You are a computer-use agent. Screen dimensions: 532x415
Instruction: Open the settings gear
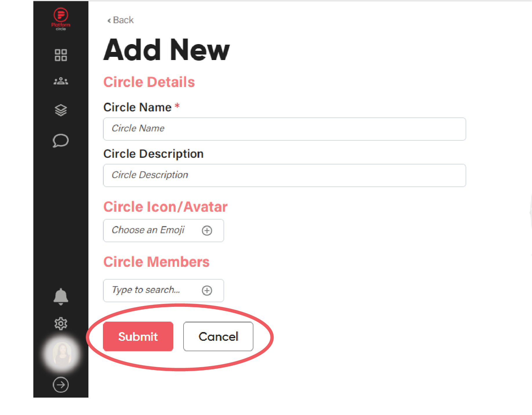point(61,323)
